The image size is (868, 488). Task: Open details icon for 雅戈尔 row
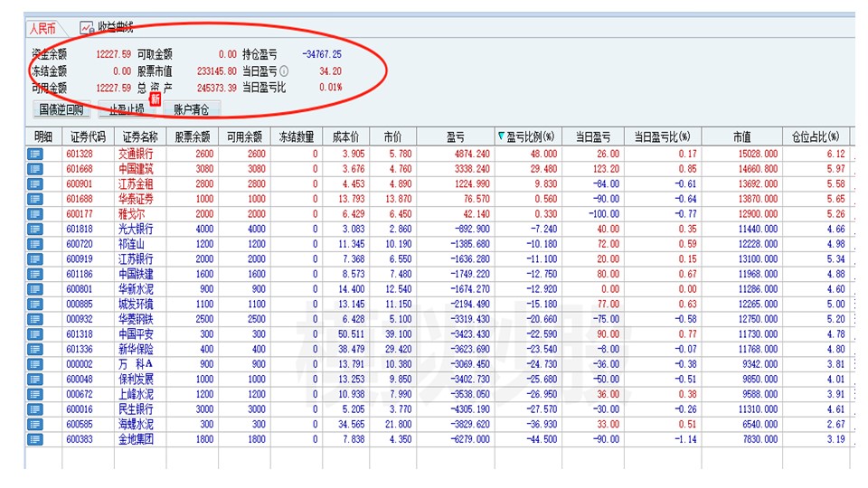[35, 213]
